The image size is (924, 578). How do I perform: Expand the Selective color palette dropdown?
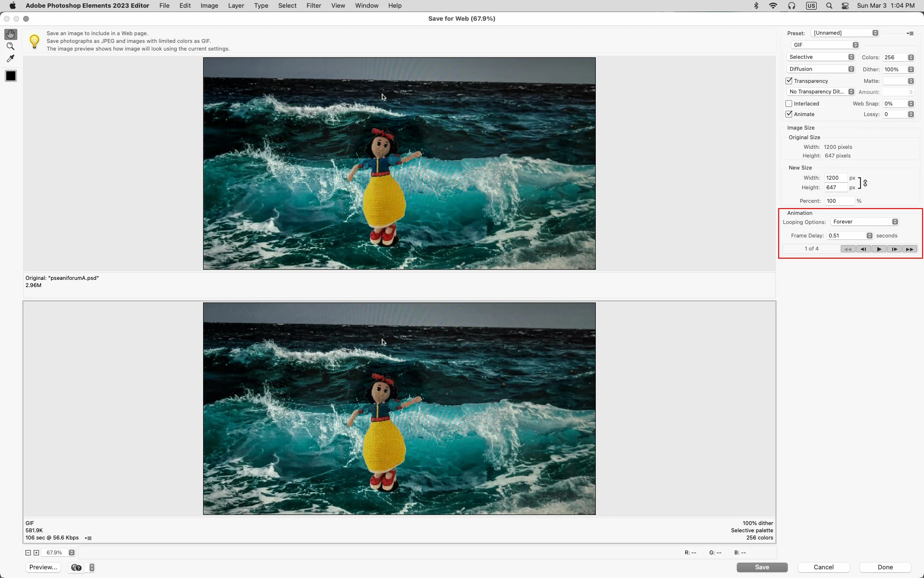pos(821,57)
